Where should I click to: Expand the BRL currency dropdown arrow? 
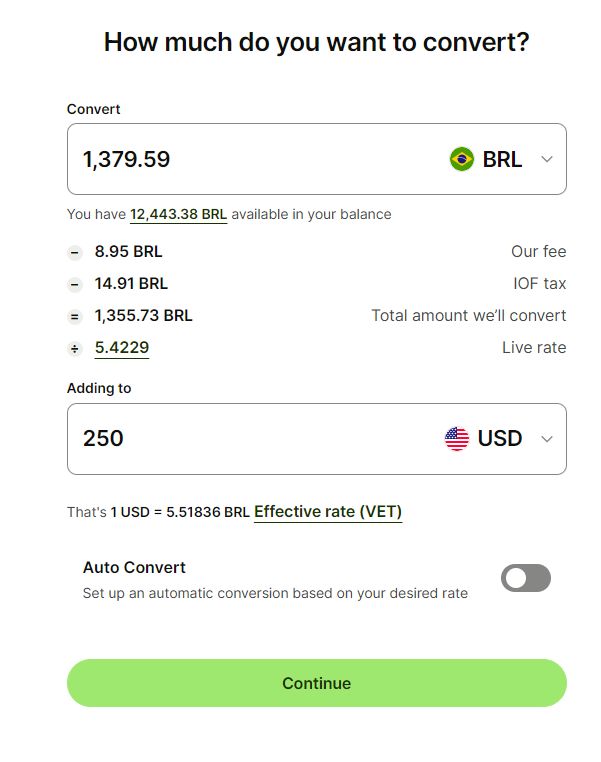546,159
